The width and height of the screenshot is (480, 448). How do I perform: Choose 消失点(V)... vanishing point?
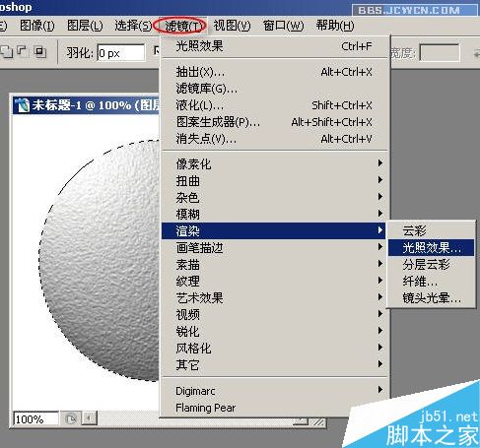pyautogui.click(x=275, y=139)
